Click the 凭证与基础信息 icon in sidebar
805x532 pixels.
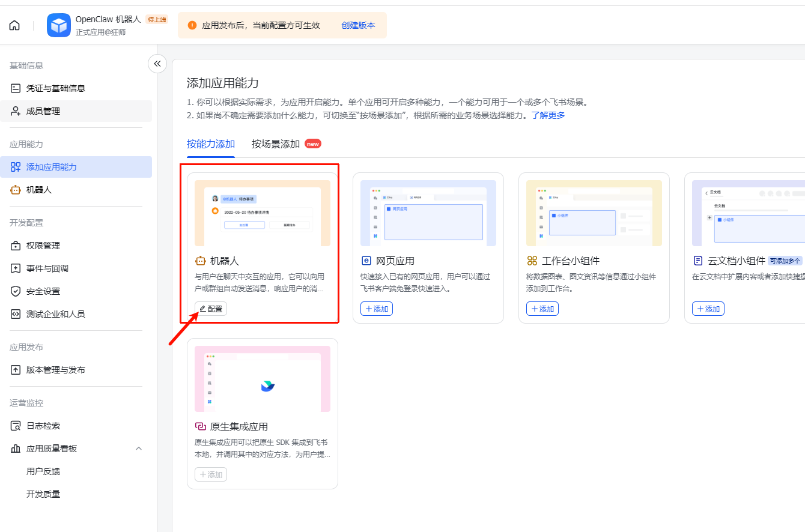pyautogui.click(x=16, y=88)
